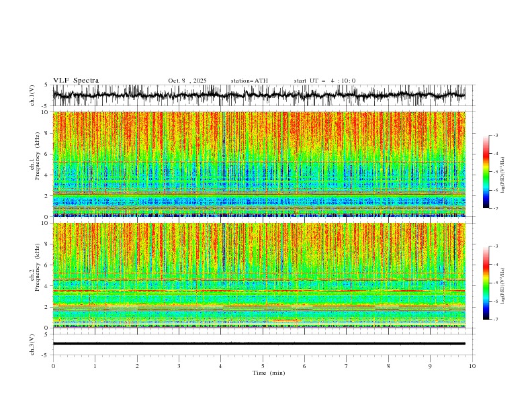Click the "ch.1(V)" axis label
This screenshot has width=532, height=411.
coord(32,95)
